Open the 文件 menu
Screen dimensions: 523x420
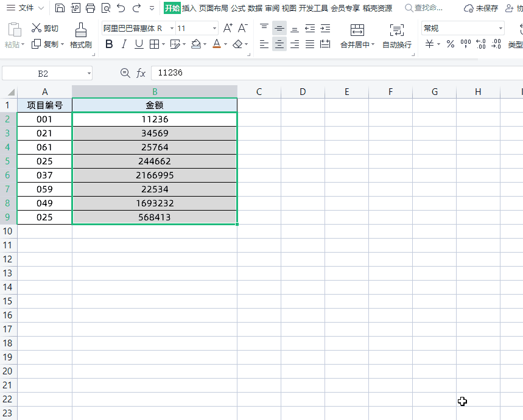(x=26, y=8)
